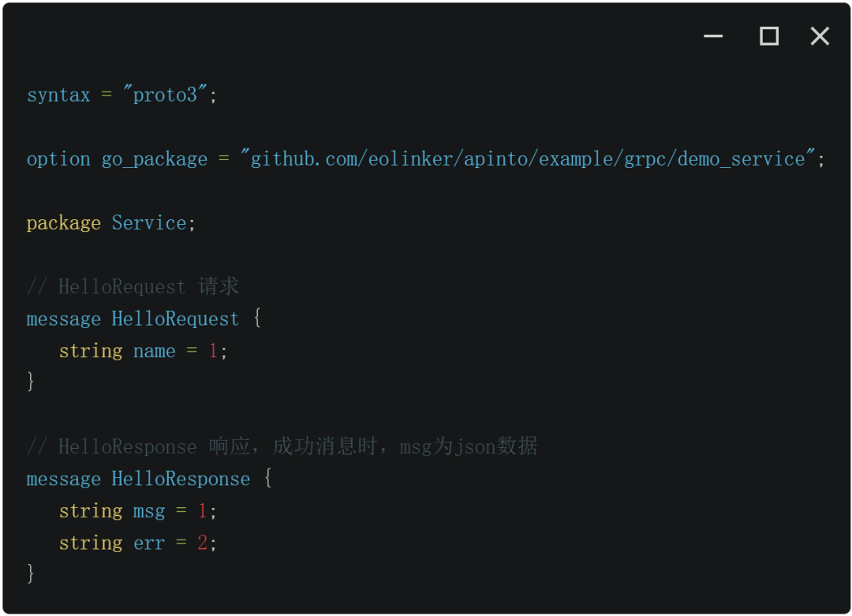Image resolution: width=852 pixels, height=616 pixels.
Task: Close the code window
Action: [x=820, y=35]
